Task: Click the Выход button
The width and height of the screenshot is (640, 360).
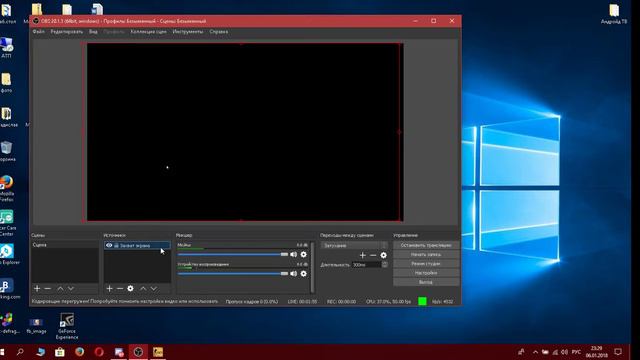Action: tap(426, 282)
